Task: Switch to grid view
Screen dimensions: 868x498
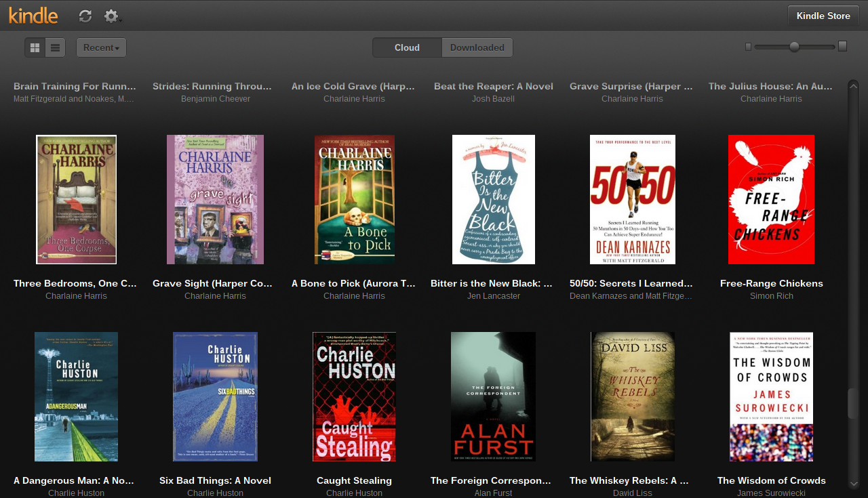Action: [35, 47]
